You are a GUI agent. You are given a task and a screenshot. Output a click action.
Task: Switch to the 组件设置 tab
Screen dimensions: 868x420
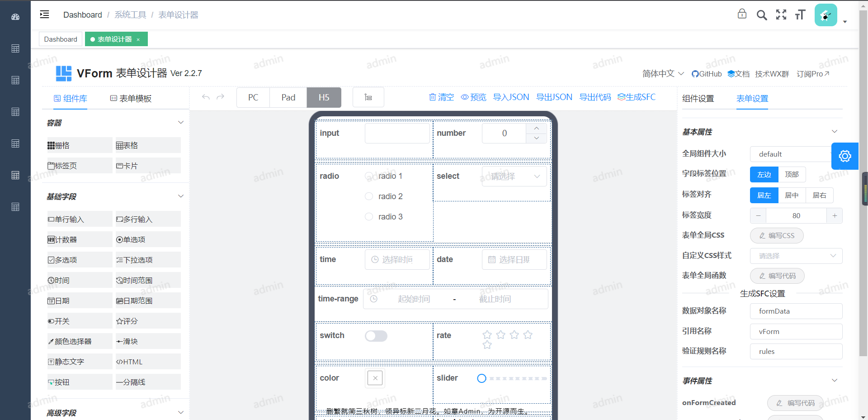(x=698, y=99)
